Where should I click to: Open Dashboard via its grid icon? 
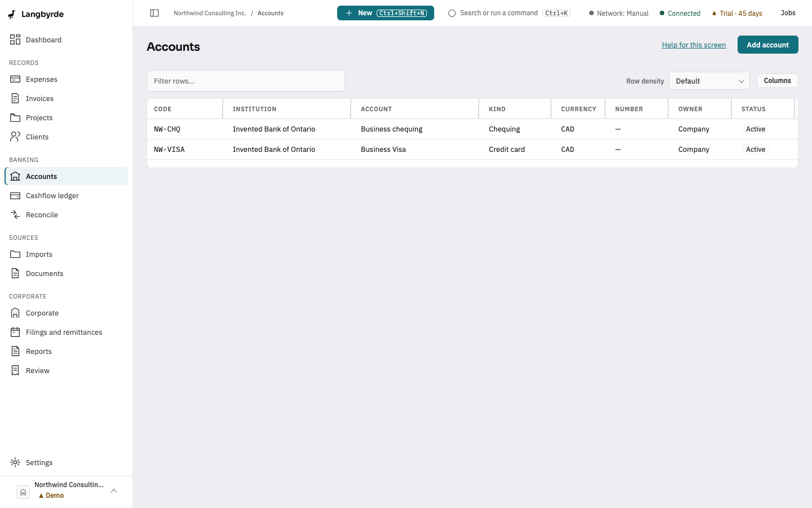[x=15, y=40]
